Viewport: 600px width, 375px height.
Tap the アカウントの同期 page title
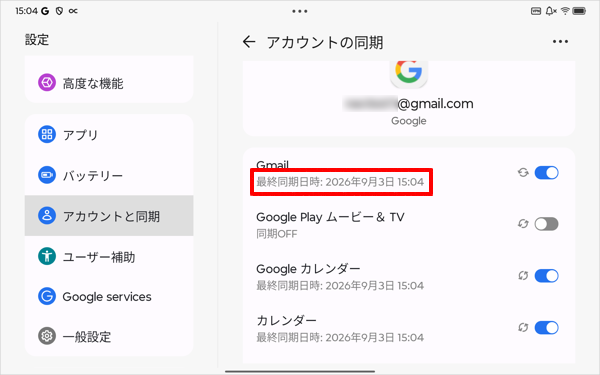pos(325,42)
